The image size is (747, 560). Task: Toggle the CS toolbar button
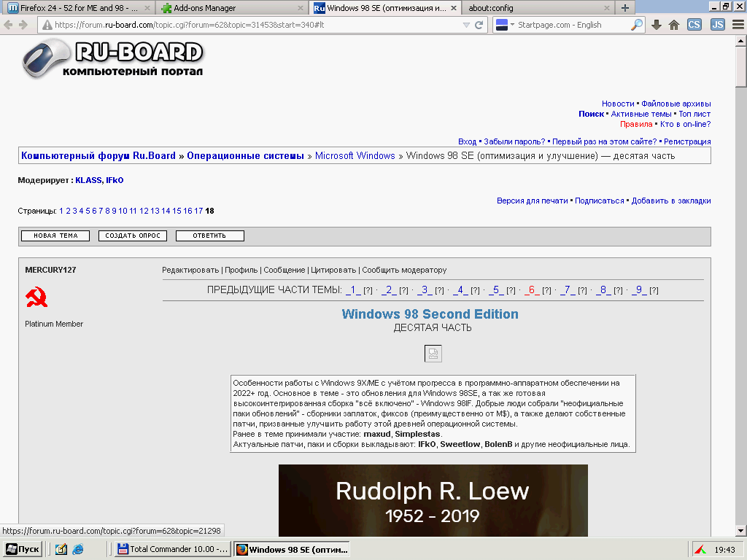[x=694, y=25]
